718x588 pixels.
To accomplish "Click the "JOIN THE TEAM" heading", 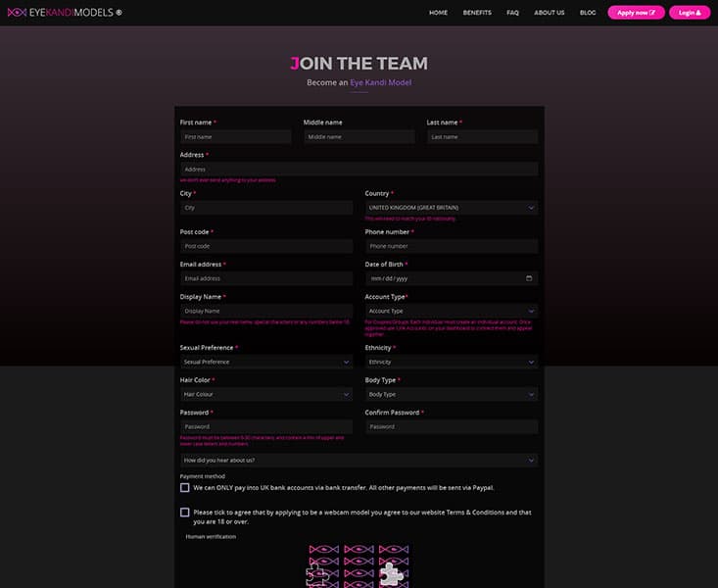I will point(359,64).
